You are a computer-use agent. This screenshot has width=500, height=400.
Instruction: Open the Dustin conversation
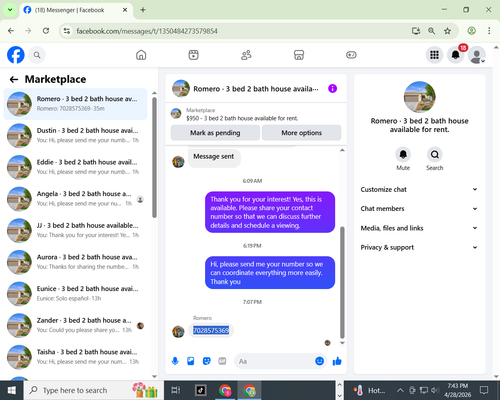[x=75, y=135]
